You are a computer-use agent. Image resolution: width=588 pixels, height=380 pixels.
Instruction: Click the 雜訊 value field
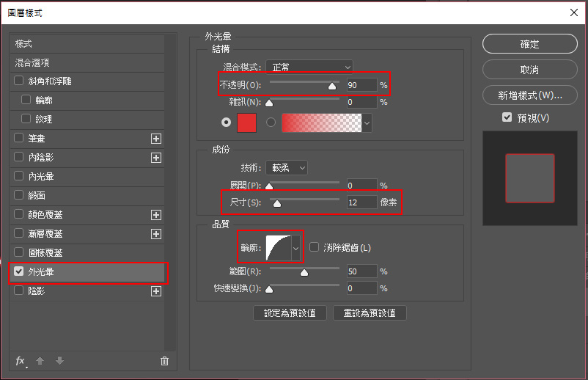362,102
